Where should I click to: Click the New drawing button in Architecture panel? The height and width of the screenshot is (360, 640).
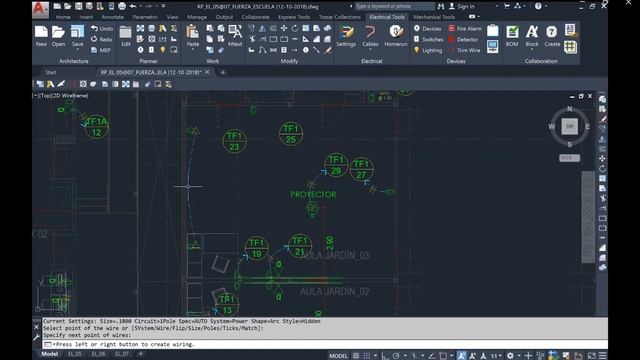(41, 36)
